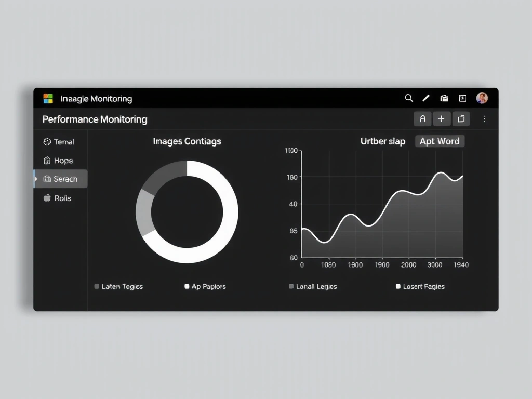This screenshot has height=399, width=532.
Task: Click the clipboard button in the toolbar
Action: coord(461,118)
